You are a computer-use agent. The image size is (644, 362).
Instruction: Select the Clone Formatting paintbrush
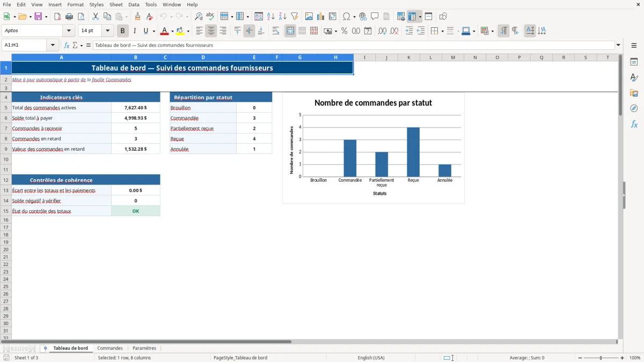point(137,17)
